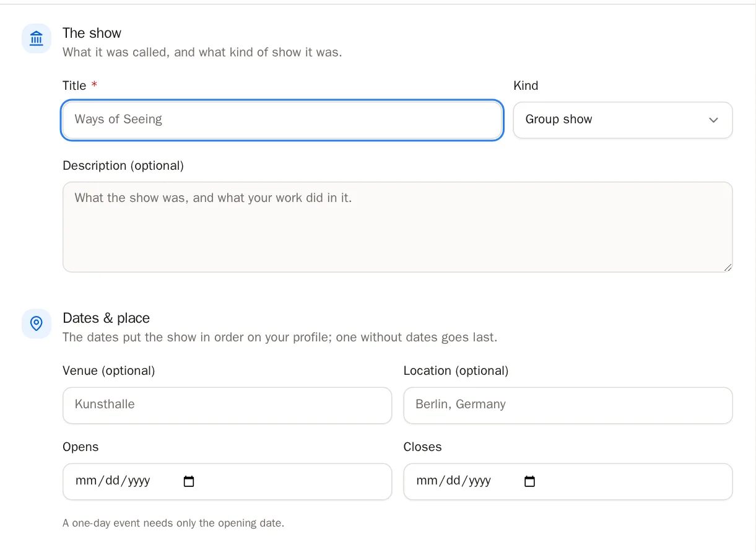
Task: Click the 'The show' section heading
Action: 92,33
